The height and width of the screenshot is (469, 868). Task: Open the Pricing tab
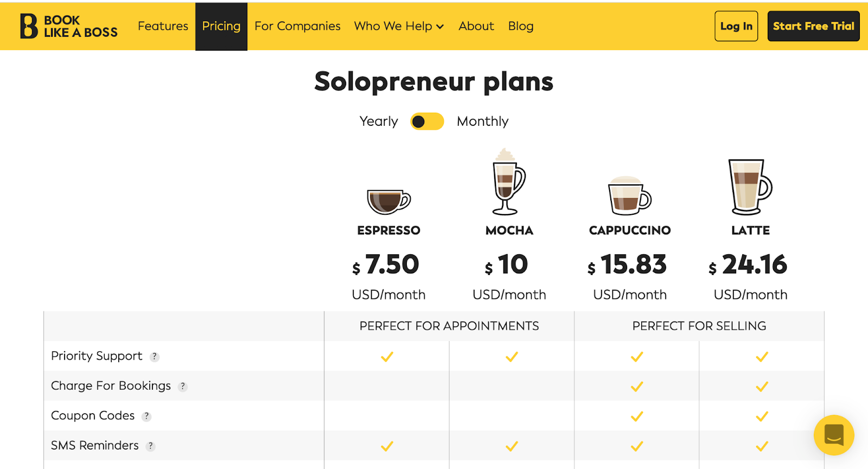tap(221, 26)
